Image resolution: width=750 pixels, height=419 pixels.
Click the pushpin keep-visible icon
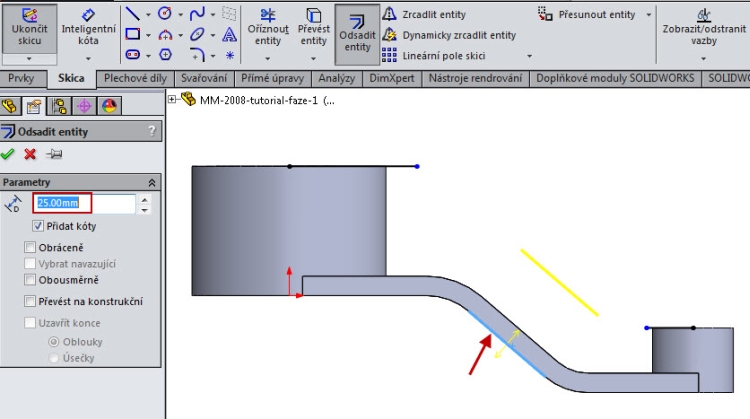(54, 154)
